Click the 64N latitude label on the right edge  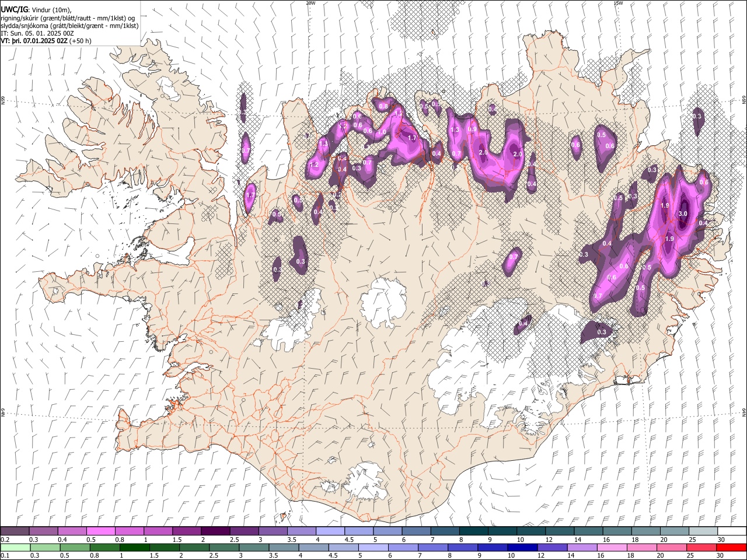pos(744,412)
